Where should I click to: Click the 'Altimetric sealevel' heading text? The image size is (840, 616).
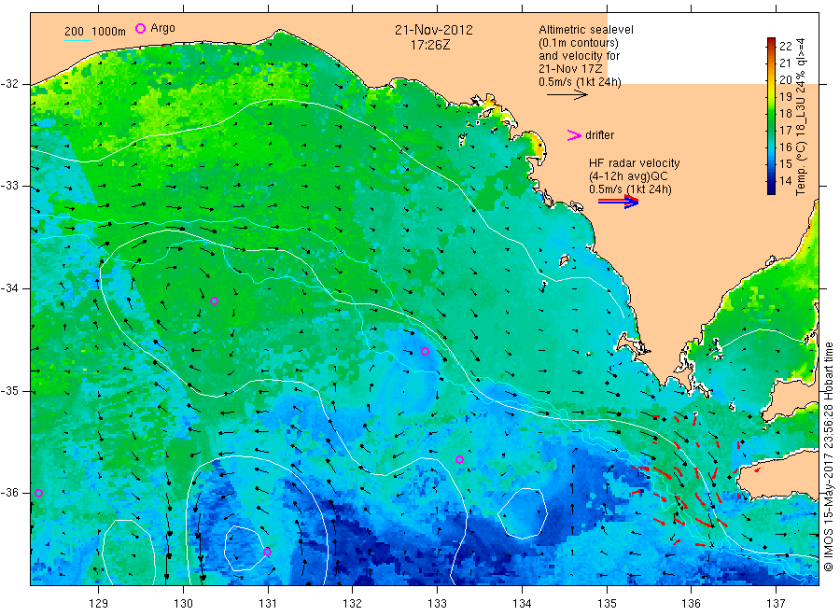tap(586, 30)
